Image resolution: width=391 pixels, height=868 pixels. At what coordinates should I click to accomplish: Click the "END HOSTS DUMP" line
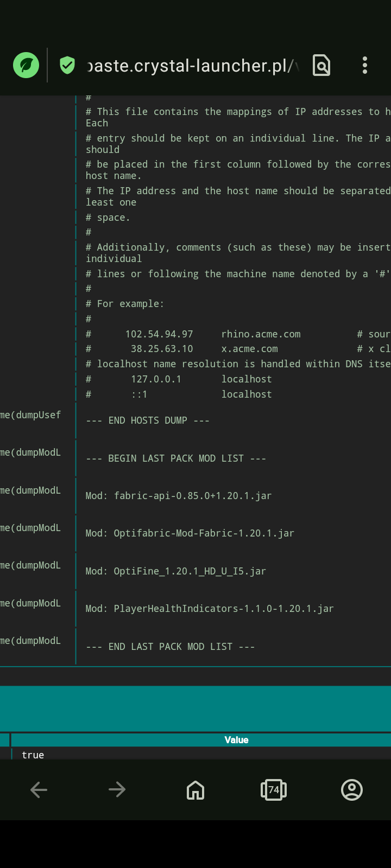pos(148,420)
